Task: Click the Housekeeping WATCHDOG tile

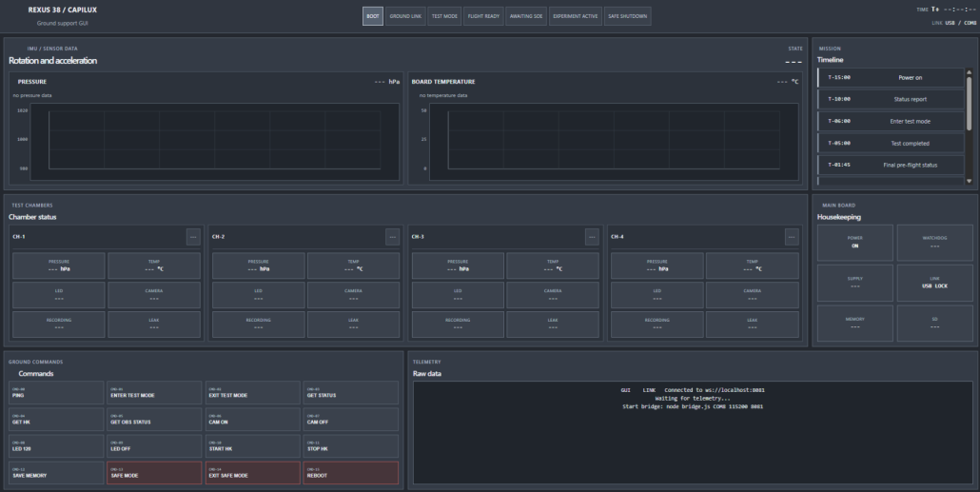Action: click(935, 243)
